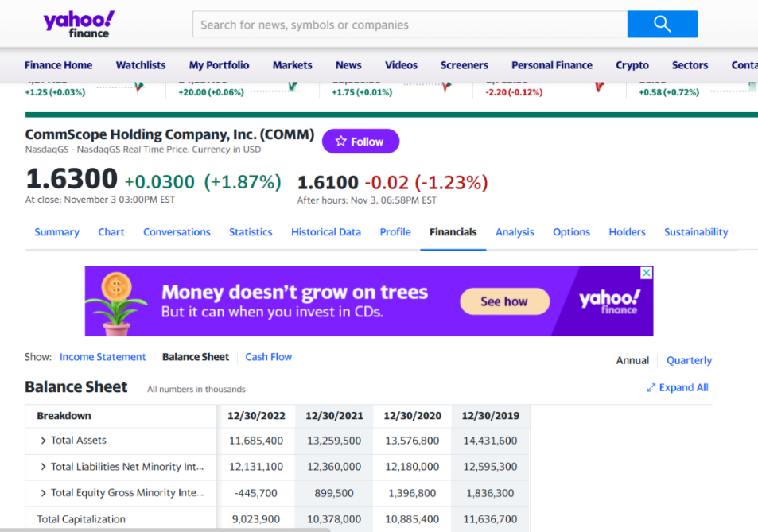Expand Total Equity Gross Minority Interest row
Image resolution: width=758 pixels, height=532 pixels.
[x=43, y=493]
